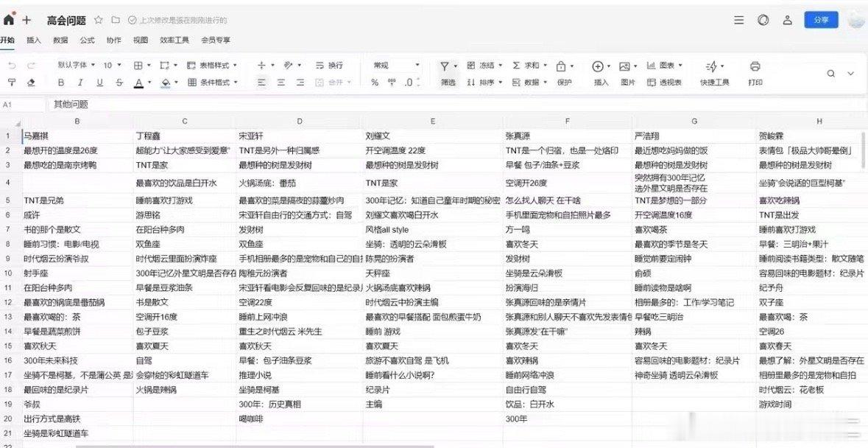The image size is (868, 448).
Task: Open the font size 10 dropdown
Action: 113,66
